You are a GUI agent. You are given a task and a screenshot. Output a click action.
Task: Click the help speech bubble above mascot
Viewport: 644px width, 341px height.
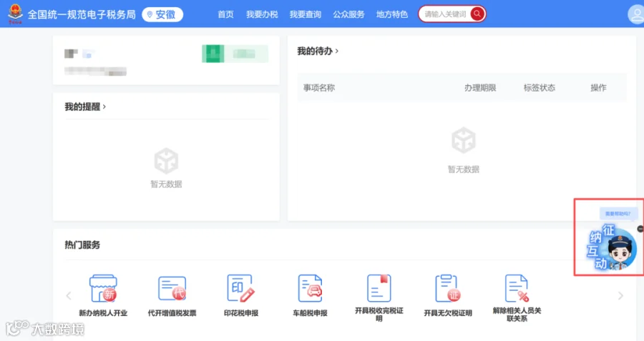pyautogui.click(x=618, y=213)
